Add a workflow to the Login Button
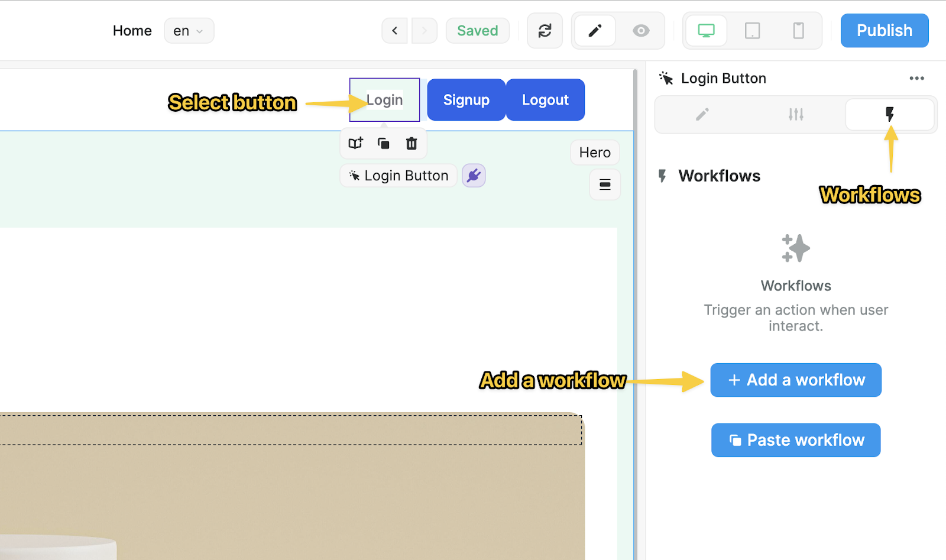Image resolution: width=946 pixels, height=560 pixels. click(x=795, y=380)
